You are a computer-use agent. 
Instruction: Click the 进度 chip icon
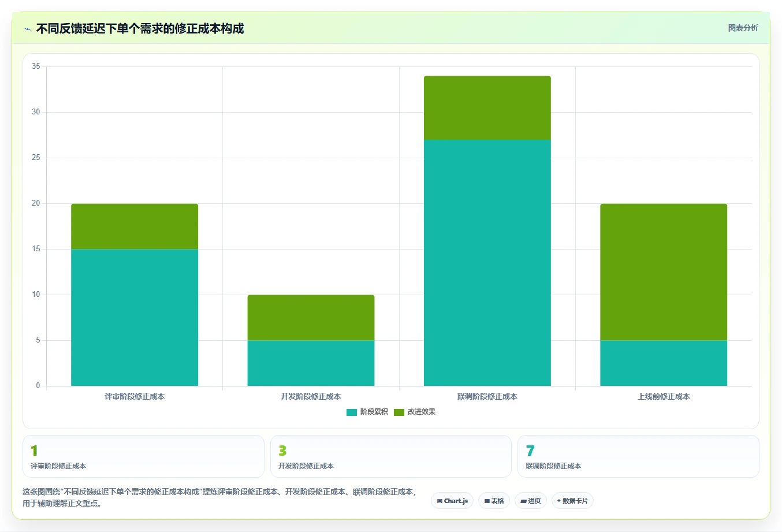(x=523, y=501)
